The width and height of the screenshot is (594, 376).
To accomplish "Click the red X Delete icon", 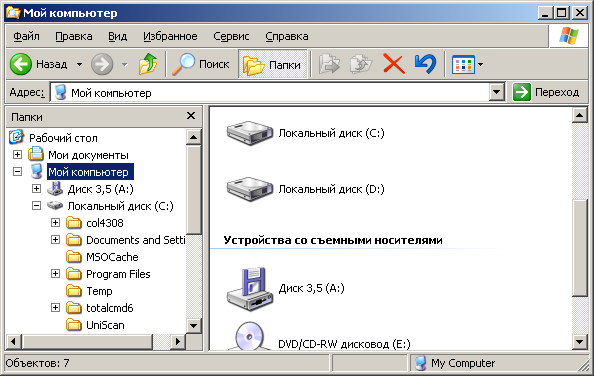I will [x=394, y=64].
